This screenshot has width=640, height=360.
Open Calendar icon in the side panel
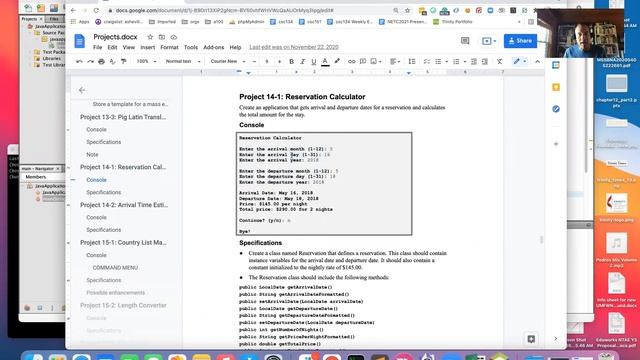556,65
